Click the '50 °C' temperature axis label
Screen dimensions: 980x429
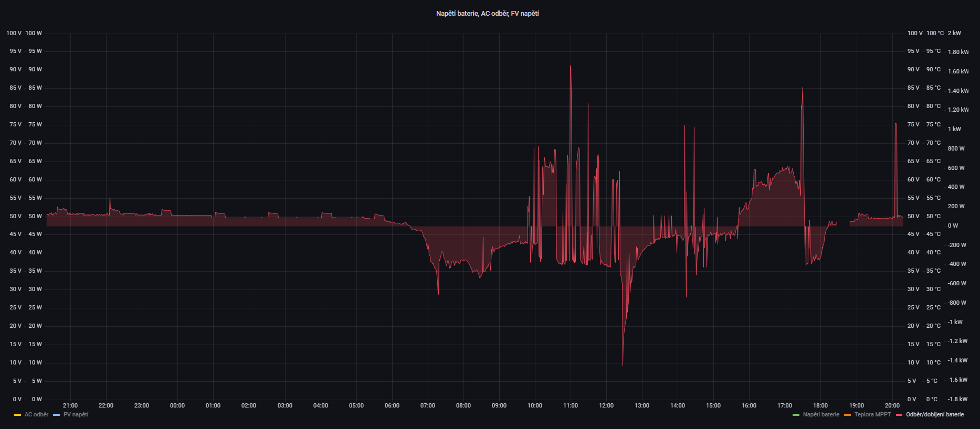933,216
